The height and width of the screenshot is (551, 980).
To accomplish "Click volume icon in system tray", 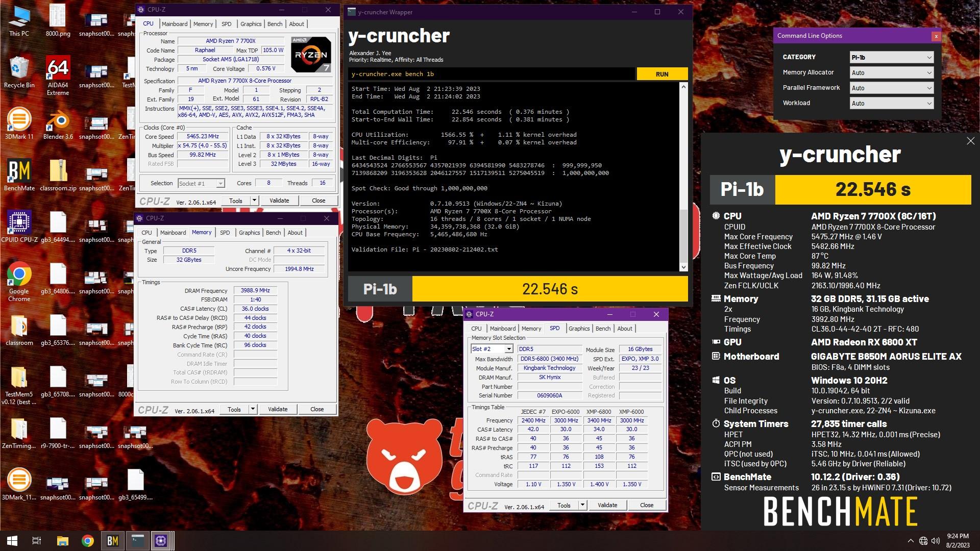I will [x=936, y=541].
